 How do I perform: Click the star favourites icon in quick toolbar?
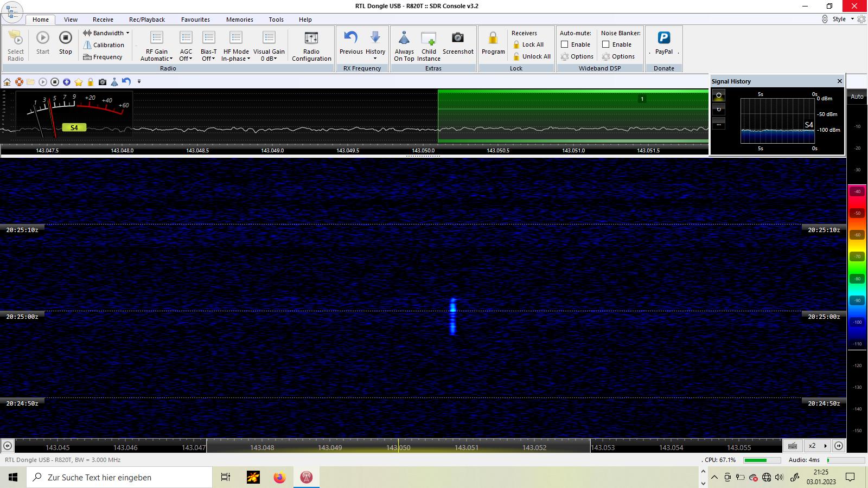pos(79,82)
